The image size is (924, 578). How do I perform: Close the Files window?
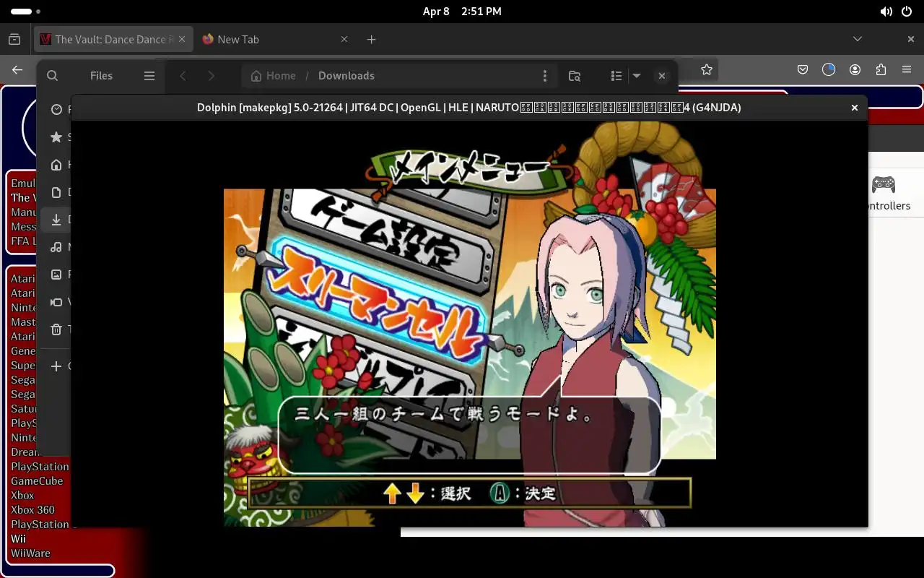[x=661, y=76]
